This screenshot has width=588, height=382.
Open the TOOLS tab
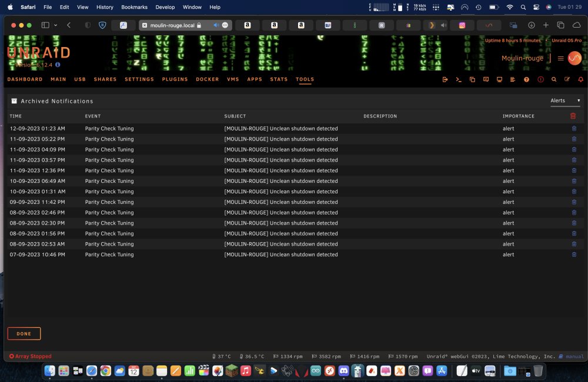point(305,79)
